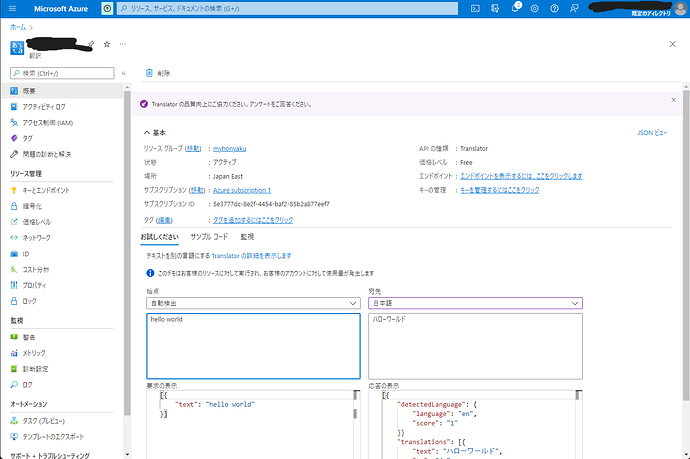Image resolution: width=690 pixels, height=459 pixels.
Task: Click the link to show the endpoint
Action: point(521,176)
